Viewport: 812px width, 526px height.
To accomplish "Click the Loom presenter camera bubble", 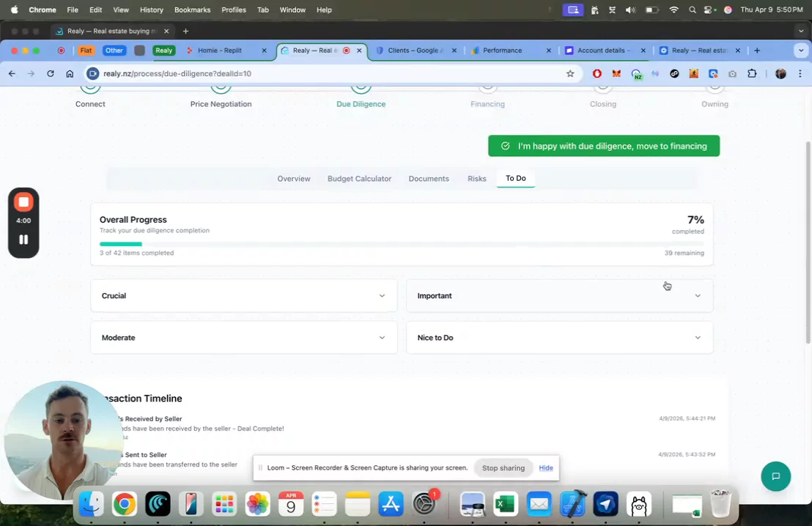I will tap(62, 441).
